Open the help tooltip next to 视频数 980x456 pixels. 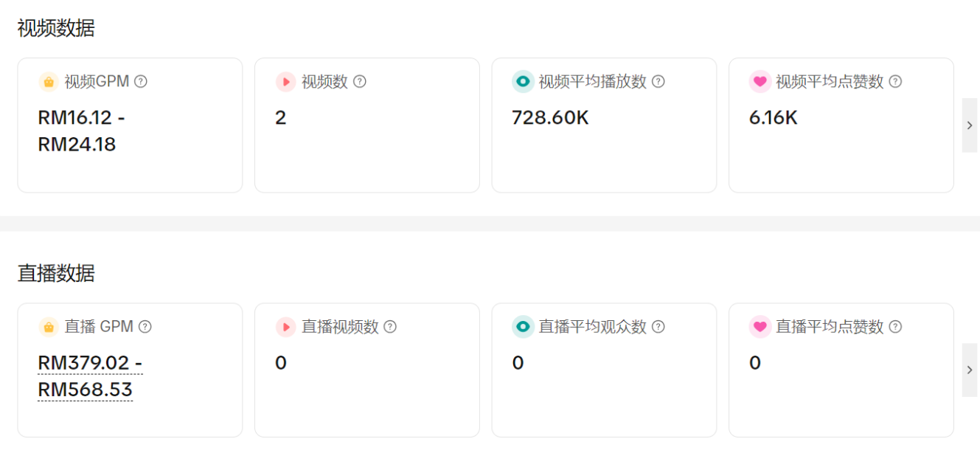click(x=358, y=82)
